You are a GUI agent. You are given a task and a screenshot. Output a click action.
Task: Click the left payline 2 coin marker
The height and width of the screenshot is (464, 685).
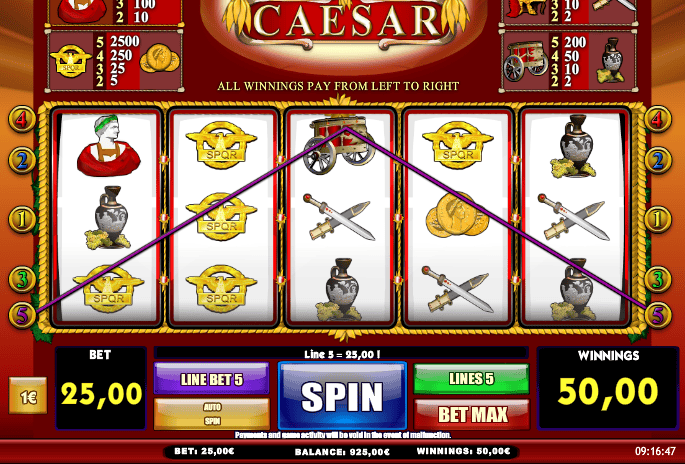coord(22,160)
